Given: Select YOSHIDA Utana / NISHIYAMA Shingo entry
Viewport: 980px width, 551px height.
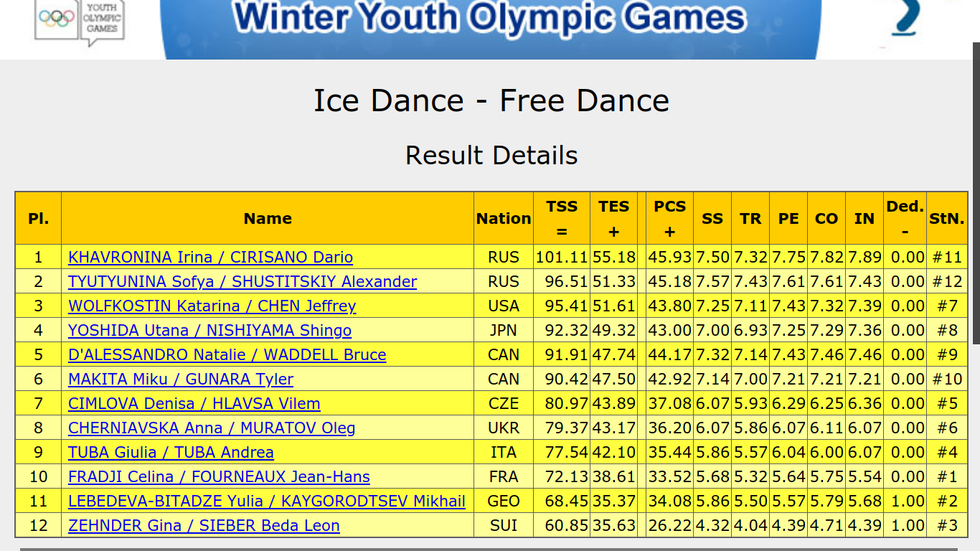Looking at the screenshot, I should (x=209, y=330).
